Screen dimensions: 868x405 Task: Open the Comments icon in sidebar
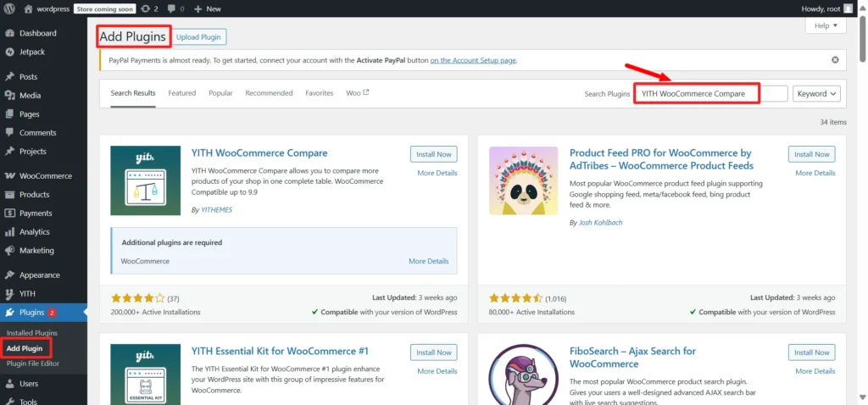(9, 133)
